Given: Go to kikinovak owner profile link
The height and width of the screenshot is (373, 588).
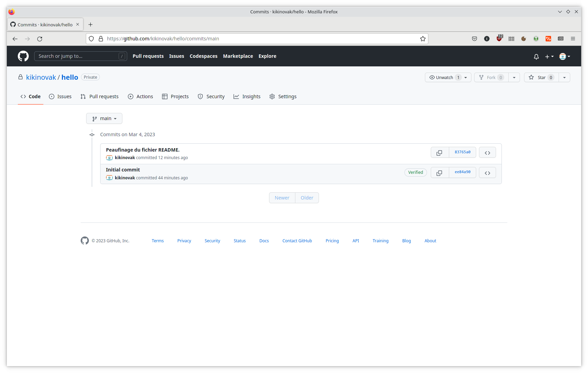Looking at the screenshot, I should [41, 77].
